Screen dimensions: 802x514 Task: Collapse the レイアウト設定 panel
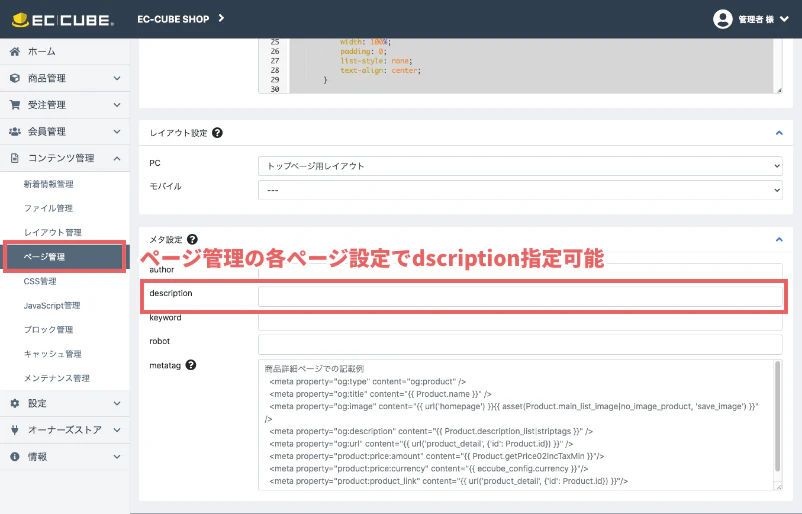(x=779, y=133)
